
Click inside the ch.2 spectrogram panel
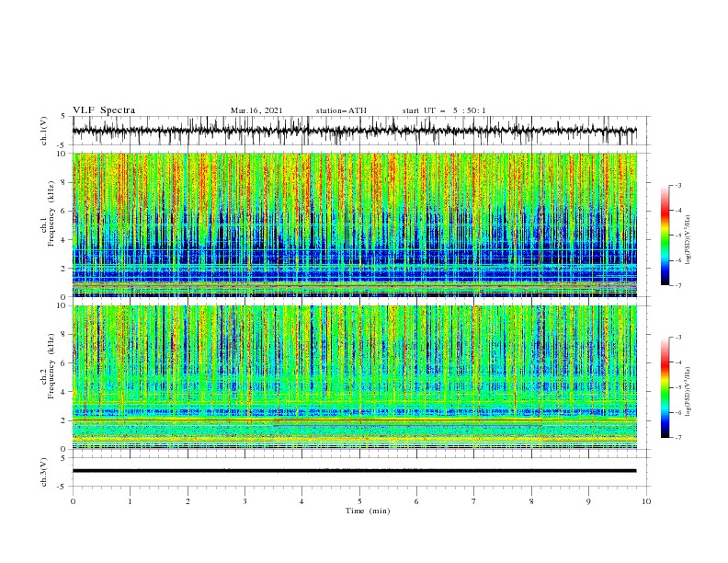[x=354, y=377]
